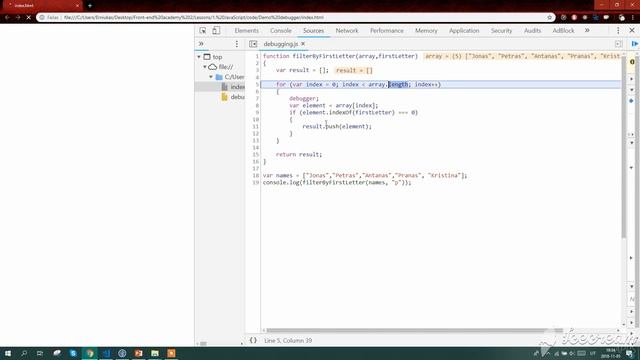This screenshot has height=360, width=640.
Task: Close the debugging.js editor tab
Action: [x=303, y=44]
